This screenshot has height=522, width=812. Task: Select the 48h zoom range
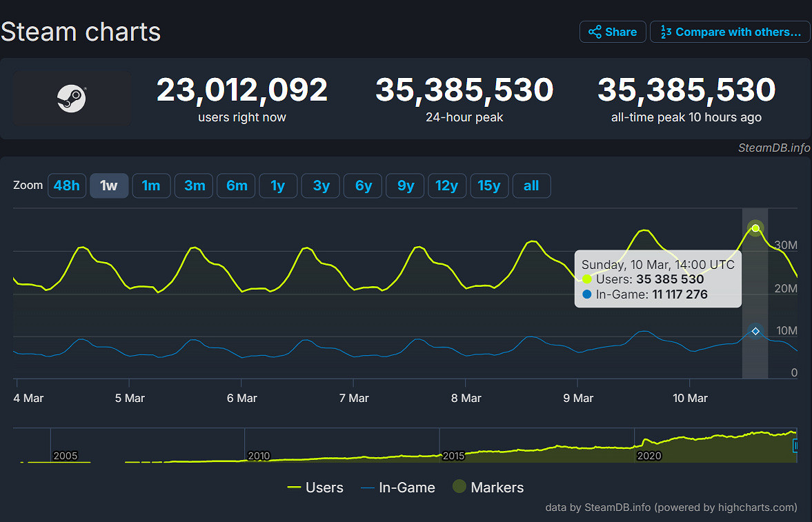click(66, 185)
